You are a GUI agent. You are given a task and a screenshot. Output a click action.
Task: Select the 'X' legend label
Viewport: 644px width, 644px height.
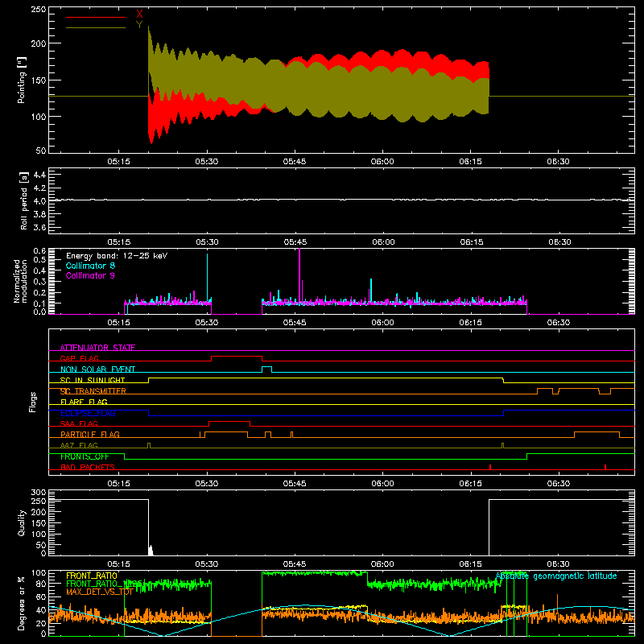point(139,14)
